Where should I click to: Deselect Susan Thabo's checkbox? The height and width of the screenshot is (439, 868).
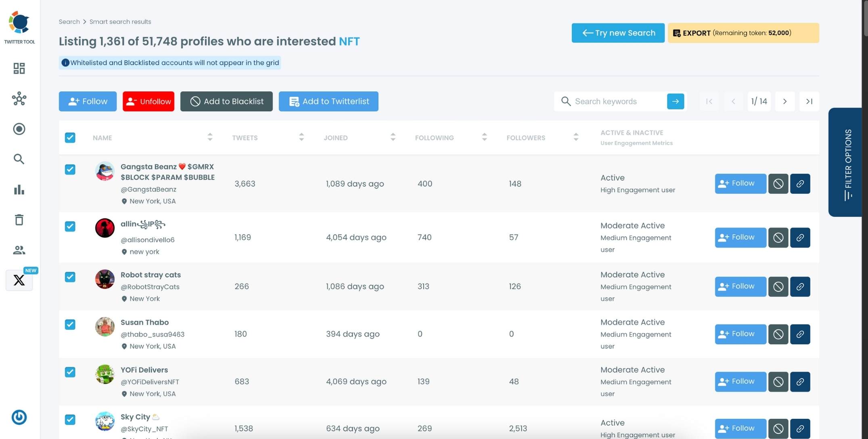[70, 324]
